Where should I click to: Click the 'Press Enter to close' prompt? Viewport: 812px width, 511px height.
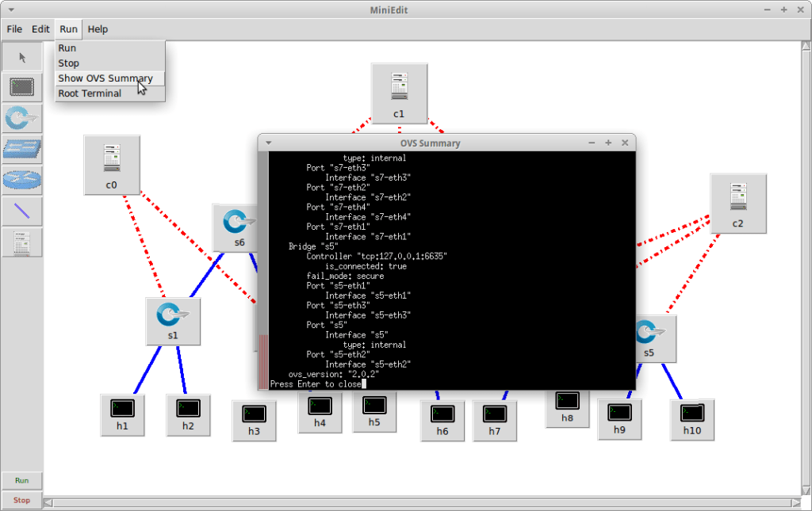point(316,383)
